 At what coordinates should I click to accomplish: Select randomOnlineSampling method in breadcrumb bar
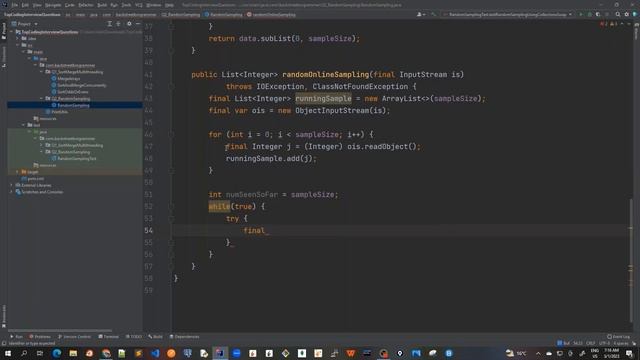click(x=271, y=14)
